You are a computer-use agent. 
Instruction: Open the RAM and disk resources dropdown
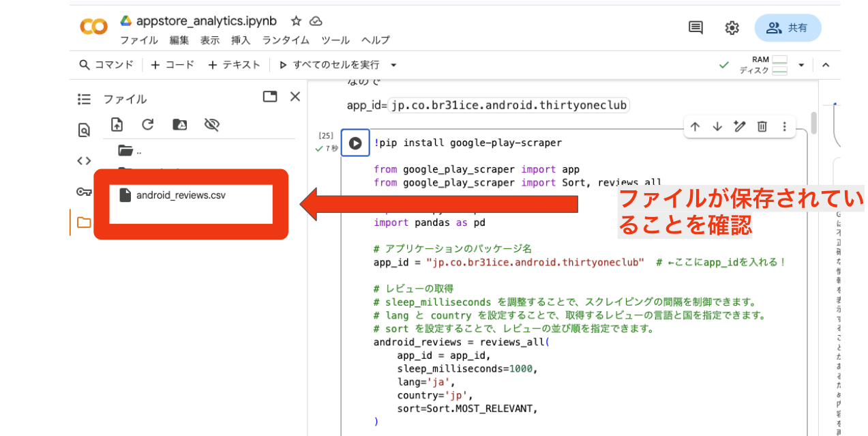coord(801,65)
